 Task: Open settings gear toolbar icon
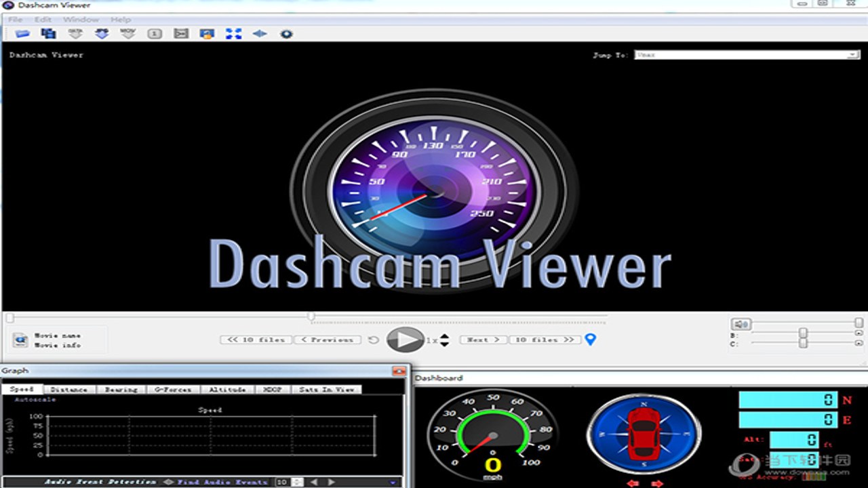tap(286, 33)
